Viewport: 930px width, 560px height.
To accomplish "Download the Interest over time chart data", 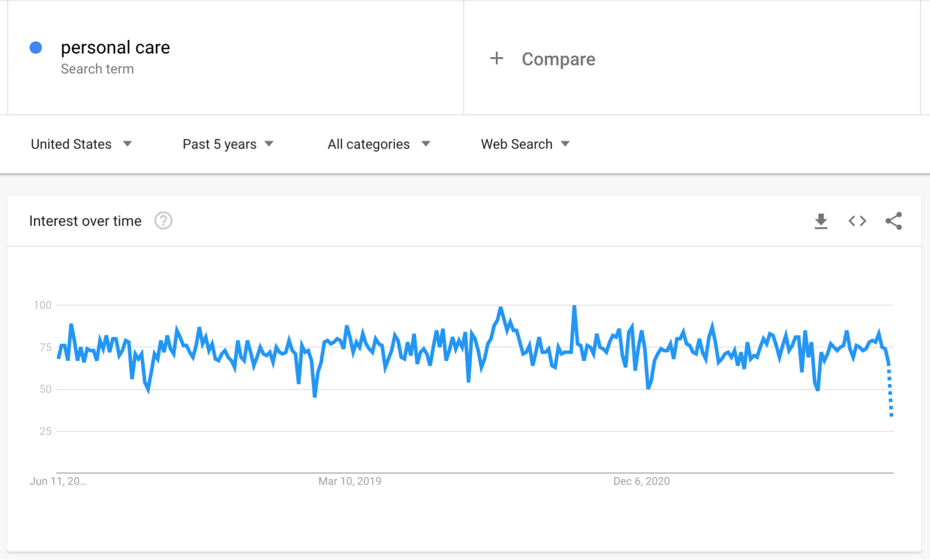I will point(821,221).
